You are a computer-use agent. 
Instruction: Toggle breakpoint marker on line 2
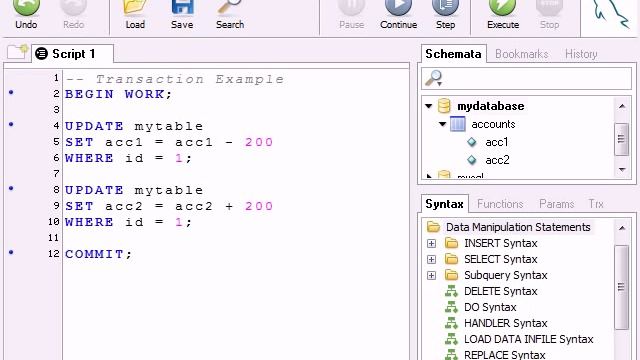click(x=11, y=93)
